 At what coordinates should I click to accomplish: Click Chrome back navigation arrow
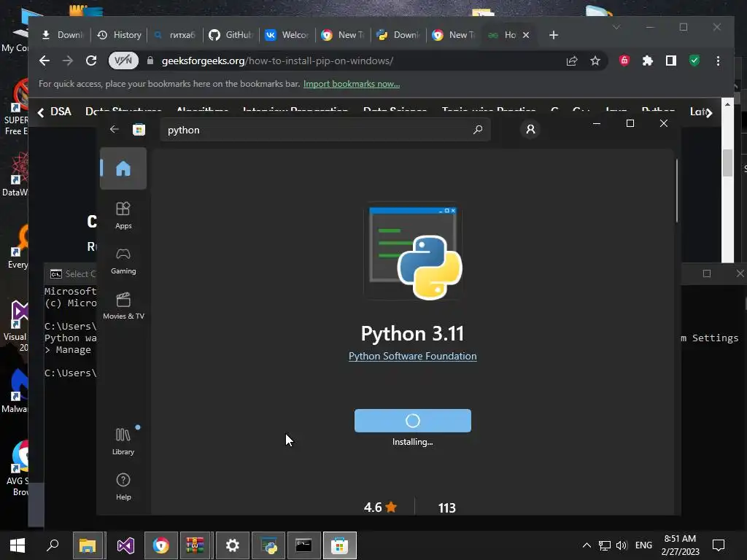point(44,61)
